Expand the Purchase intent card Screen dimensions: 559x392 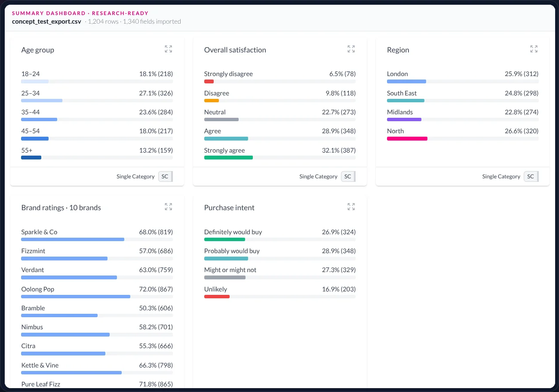click(x=351, y=207)
